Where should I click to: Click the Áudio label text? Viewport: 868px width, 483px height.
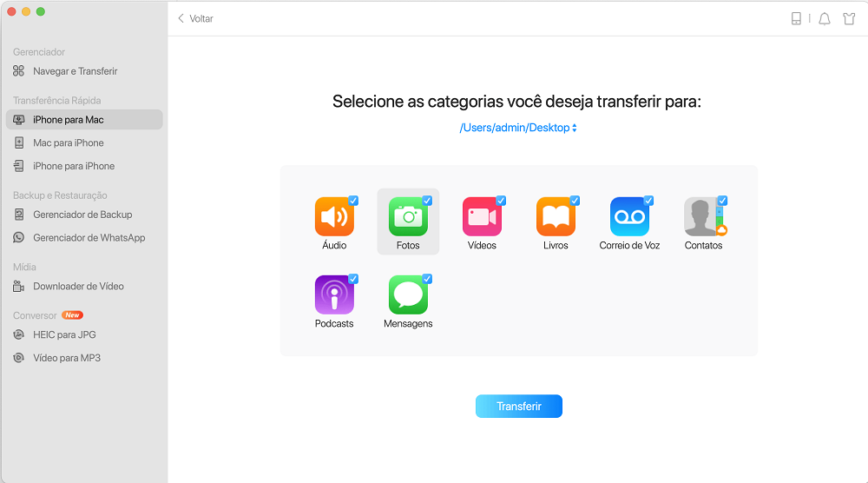coord(334,245)
